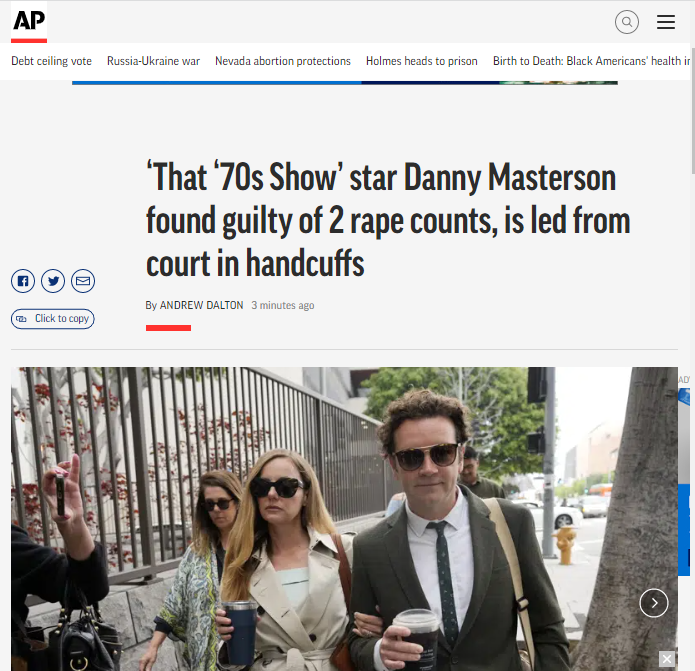Image resolution: width=695 pixels, height=671 pixels.
Task: Click the author name Andrew Dalton
Action: (201, 305)
